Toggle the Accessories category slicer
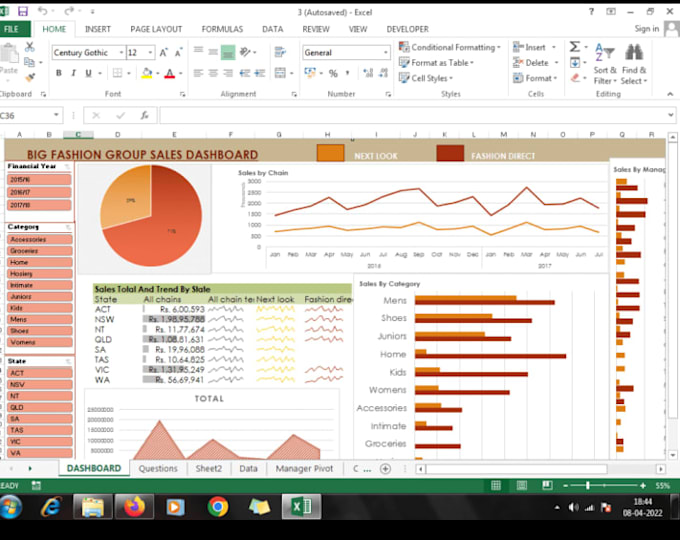 pos(40,239)
